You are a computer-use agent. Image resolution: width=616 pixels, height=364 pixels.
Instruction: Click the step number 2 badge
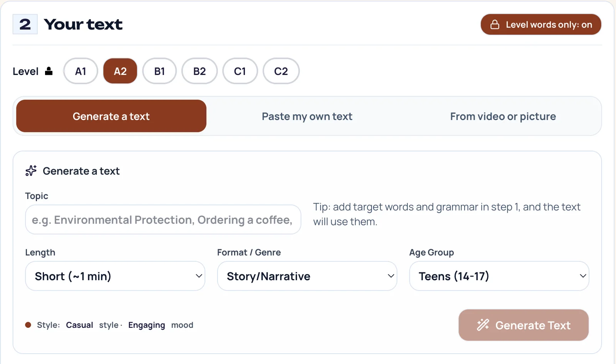[25, 24]
